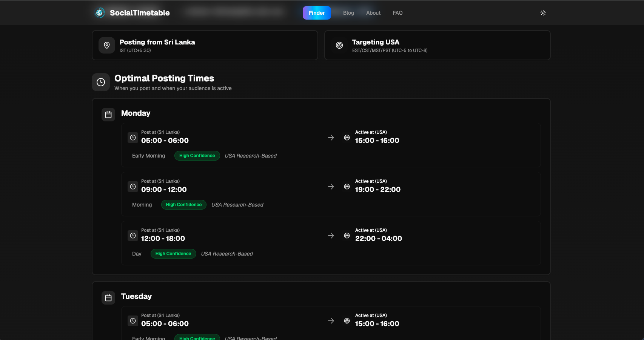This screenshot has height=340, width=644.
Task: Open the About page
Action: click(373, 13)
